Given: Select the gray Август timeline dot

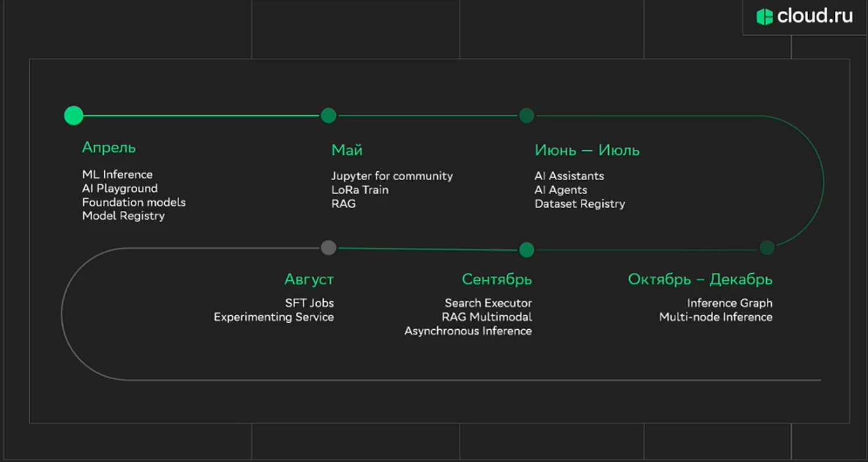Looking at the screenshot, I should 328,248.
